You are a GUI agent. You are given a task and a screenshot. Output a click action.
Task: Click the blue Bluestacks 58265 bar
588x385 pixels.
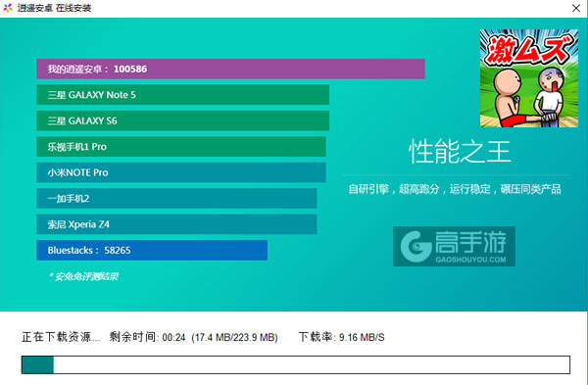152,250
